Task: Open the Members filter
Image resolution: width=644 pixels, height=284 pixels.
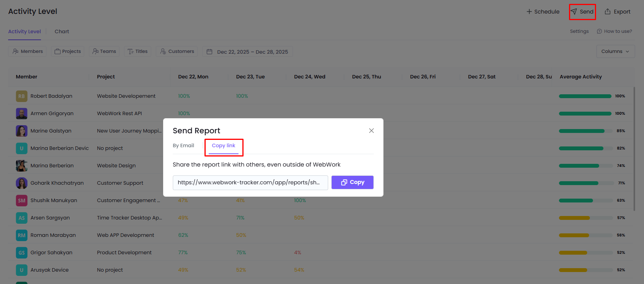Action: click(x=27, y=51)
